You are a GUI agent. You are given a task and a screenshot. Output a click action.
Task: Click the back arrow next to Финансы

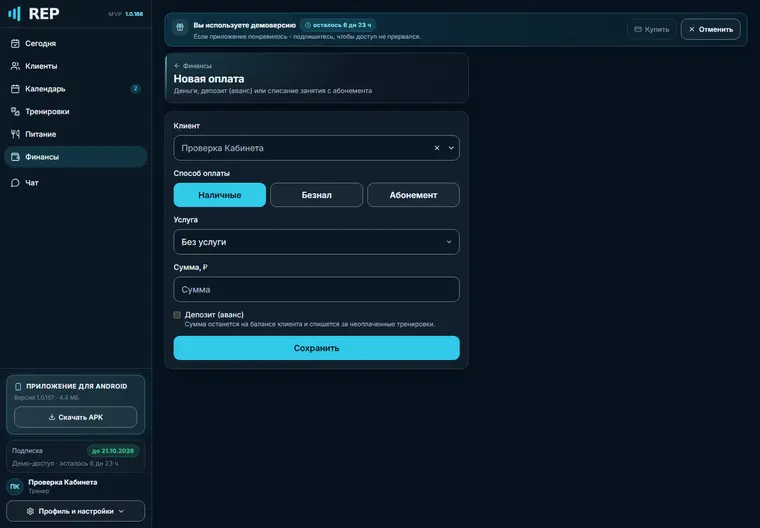(x=177, y=65)
